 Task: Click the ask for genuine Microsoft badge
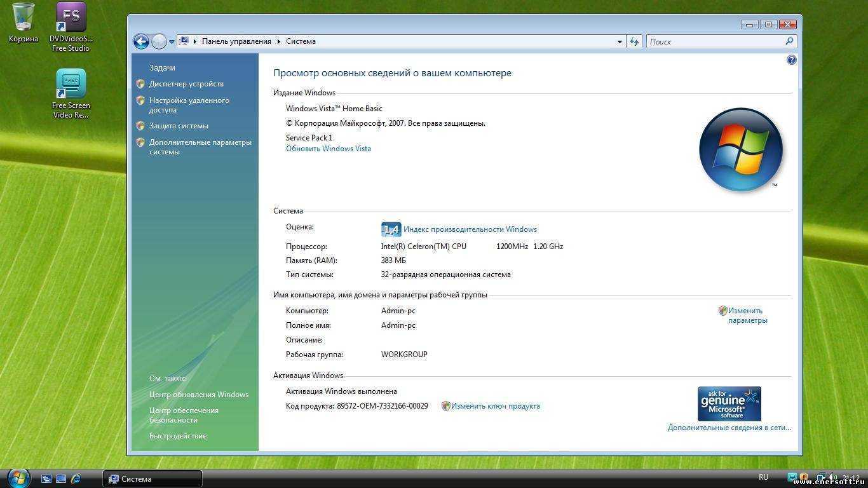729,403
